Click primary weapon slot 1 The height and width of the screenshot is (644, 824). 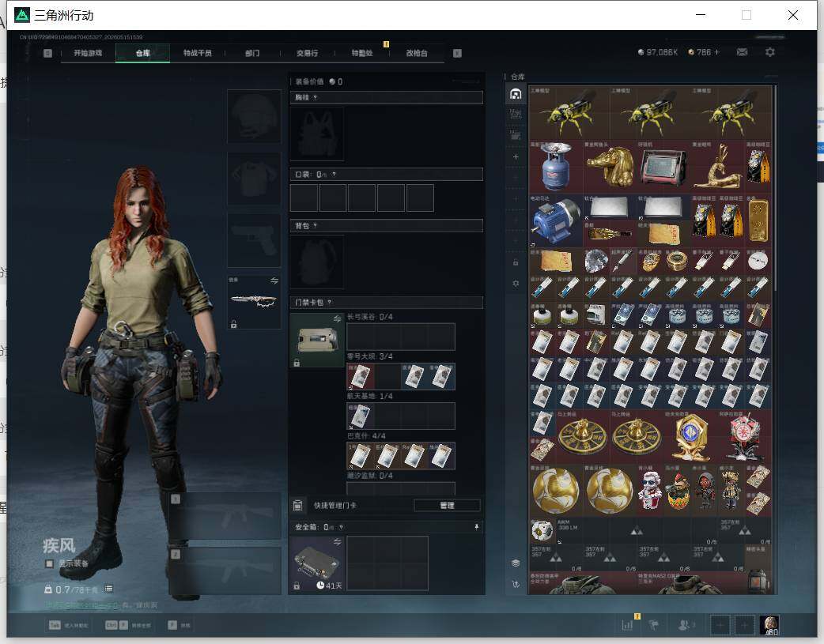point(225,516)
